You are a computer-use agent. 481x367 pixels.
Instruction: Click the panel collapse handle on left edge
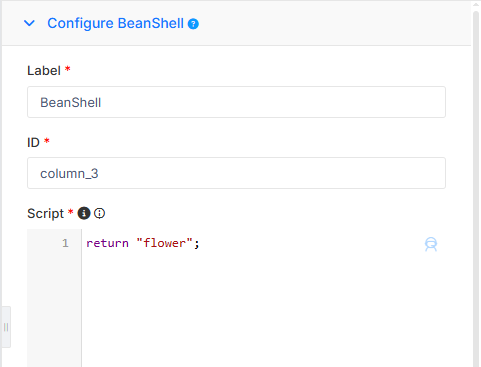click(6, 327)
